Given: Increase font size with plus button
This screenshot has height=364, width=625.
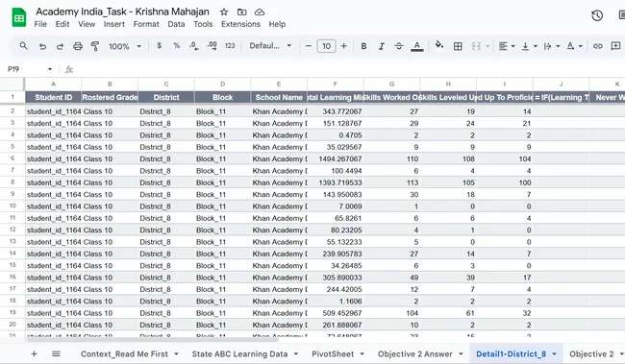Looking at the screenshot, I should 343,46.
